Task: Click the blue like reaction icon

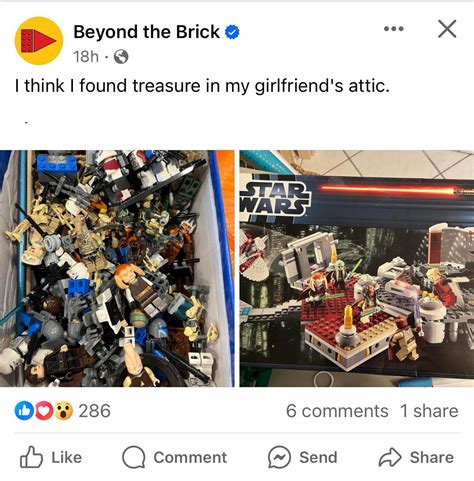Action: click(24, 411)
